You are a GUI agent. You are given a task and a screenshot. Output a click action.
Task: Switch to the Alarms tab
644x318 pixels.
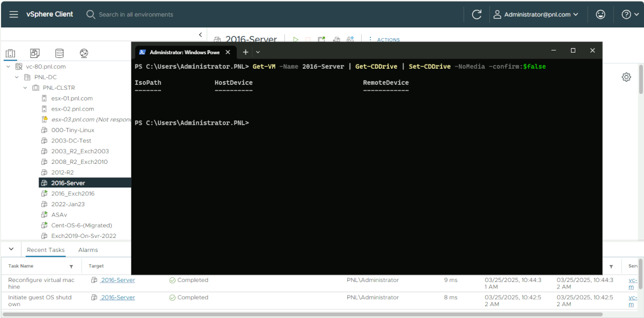tap(88, 250)
